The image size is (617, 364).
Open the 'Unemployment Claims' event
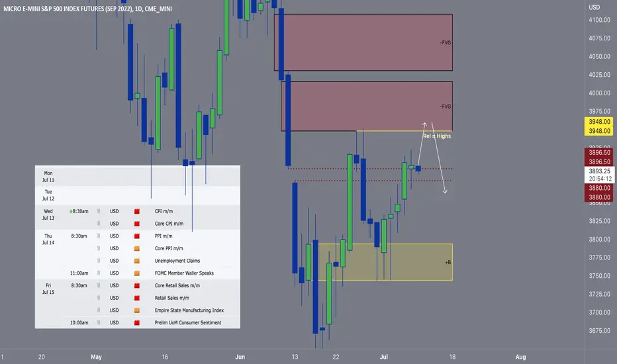177,261
